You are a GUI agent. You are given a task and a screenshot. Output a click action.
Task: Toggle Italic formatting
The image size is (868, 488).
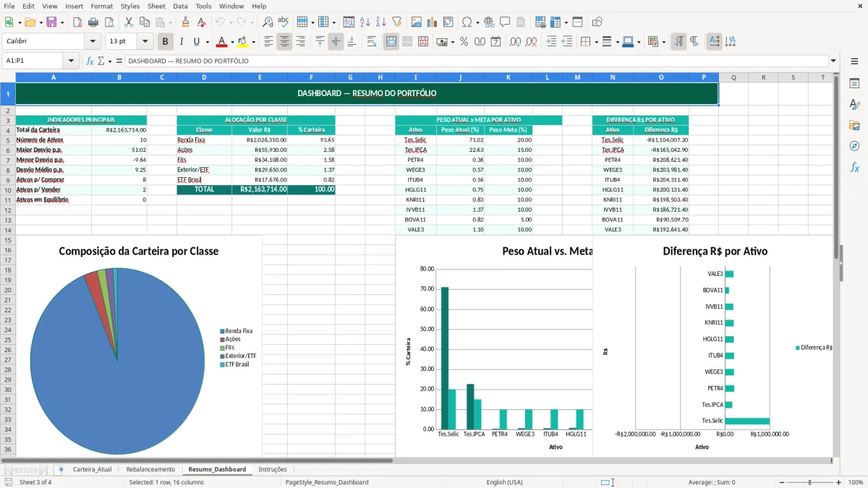pos(181,42)
